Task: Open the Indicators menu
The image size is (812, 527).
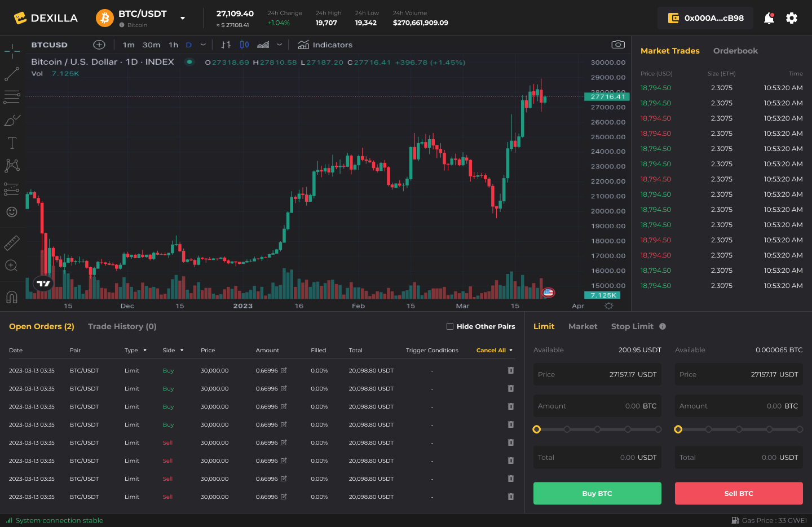Action: coord(325,45)
